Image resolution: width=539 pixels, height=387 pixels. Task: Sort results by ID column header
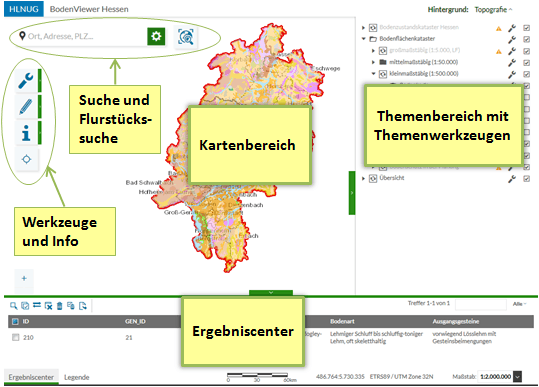click(x=26, y=321)
